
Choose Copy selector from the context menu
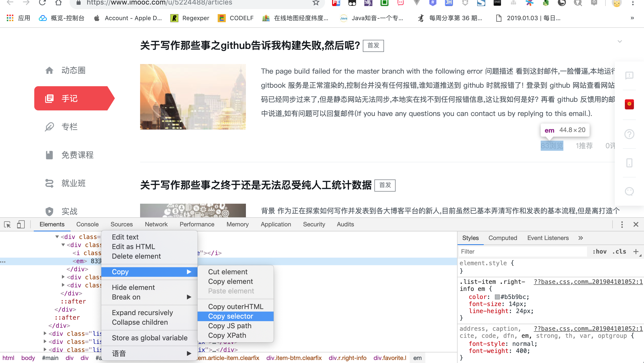[231, 316]
